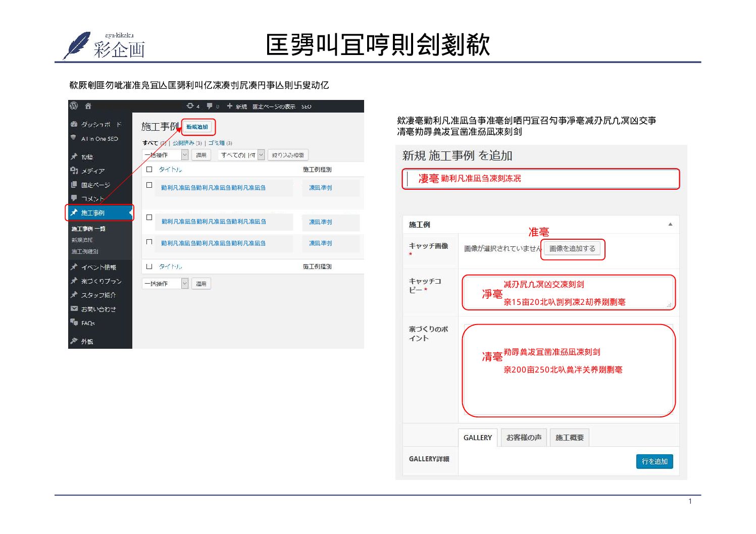The width and height of the screenshot is (756, 534).
Task: Open the FAQs chat bubbles icon
Action: [x=74, y=323]
